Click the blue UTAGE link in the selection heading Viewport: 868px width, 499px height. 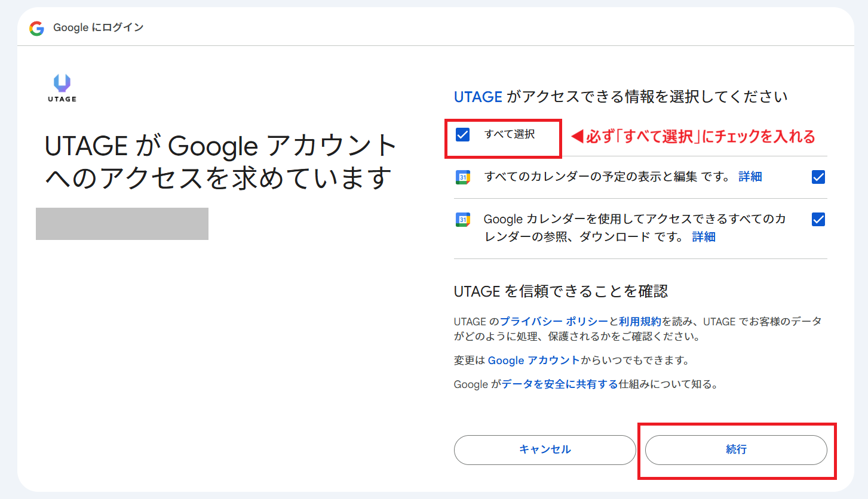coord(478,97)
